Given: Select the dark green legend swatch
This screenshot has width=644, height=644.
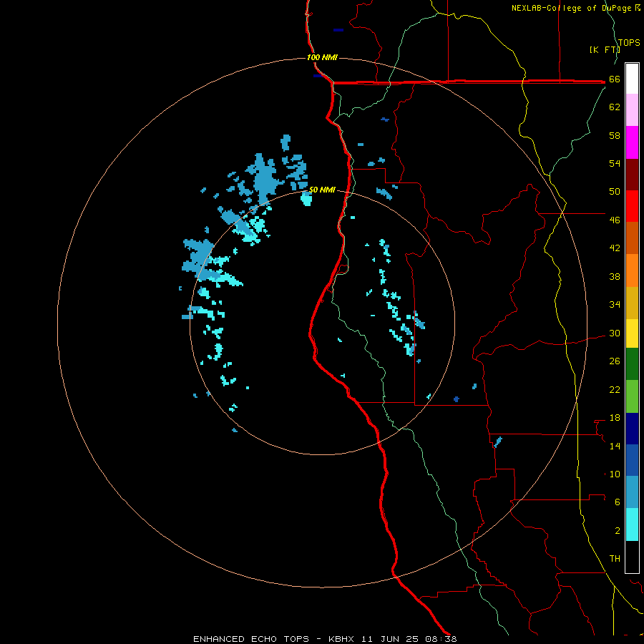Looking at the screenshot, I should [x=632, y=364].
